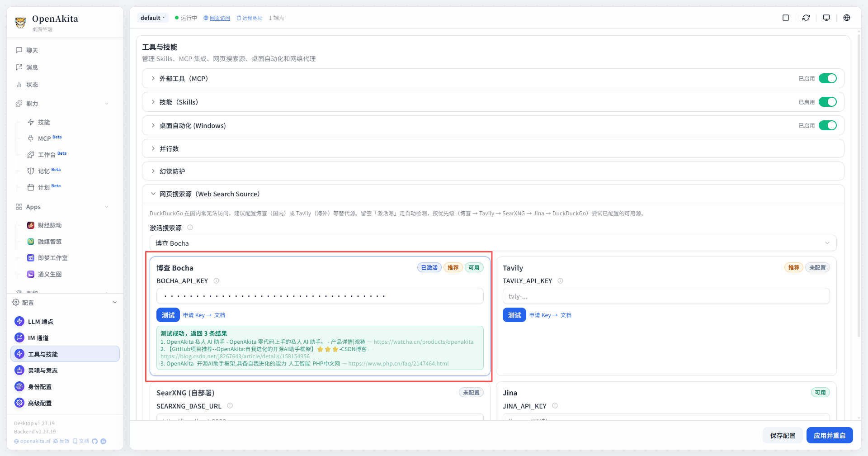This screenshot has height=456, width=868.
Task: Click the 远程地址 link
Action: point(250,18)
